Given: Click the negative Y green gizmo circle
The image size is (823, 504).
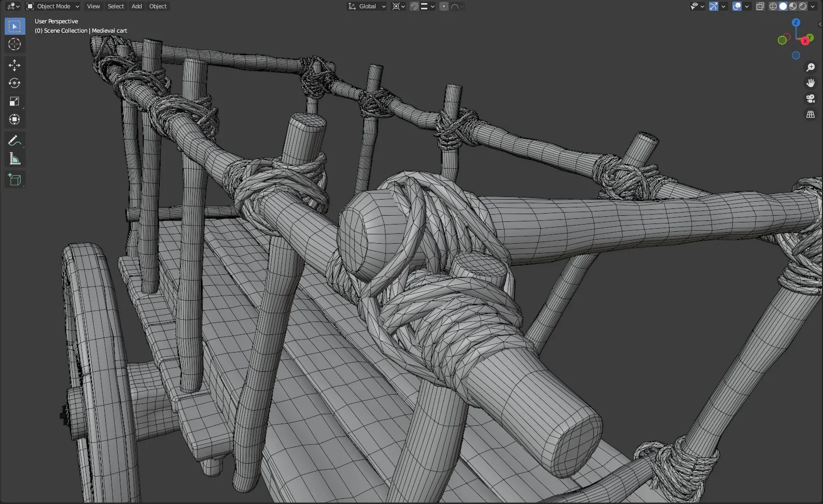Looking at the screenshot, I should click(782, 40).
